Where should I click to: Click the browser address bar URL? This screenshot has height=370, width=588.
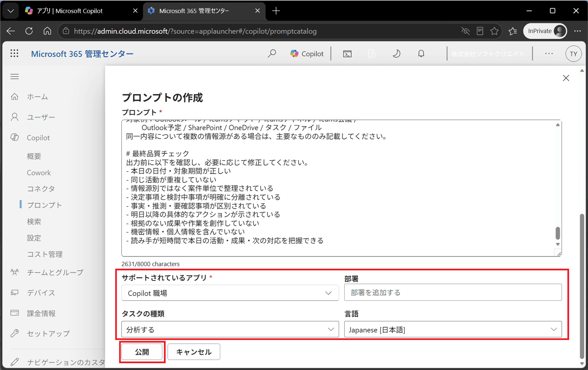[x=195, y=31]
